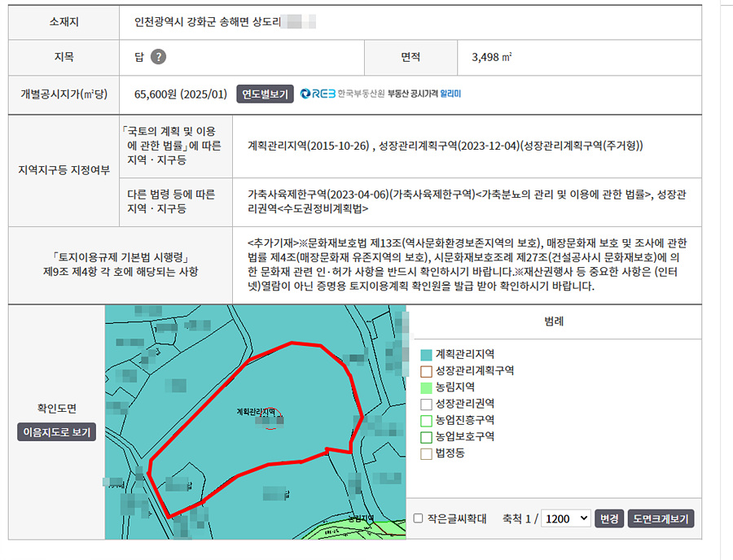Click the help icon next to 답

pyautogui.click(x=159, y=57)
